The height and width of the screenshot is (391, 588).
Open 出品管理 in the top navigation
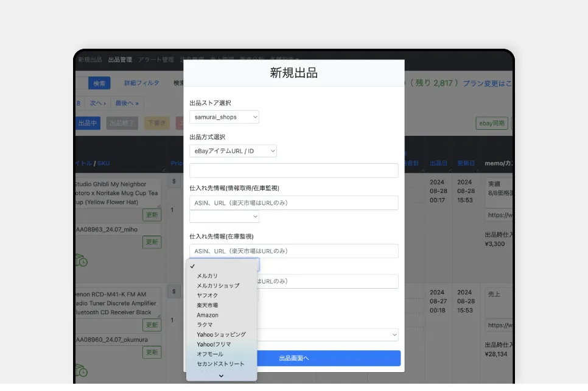tap(120, 60)
